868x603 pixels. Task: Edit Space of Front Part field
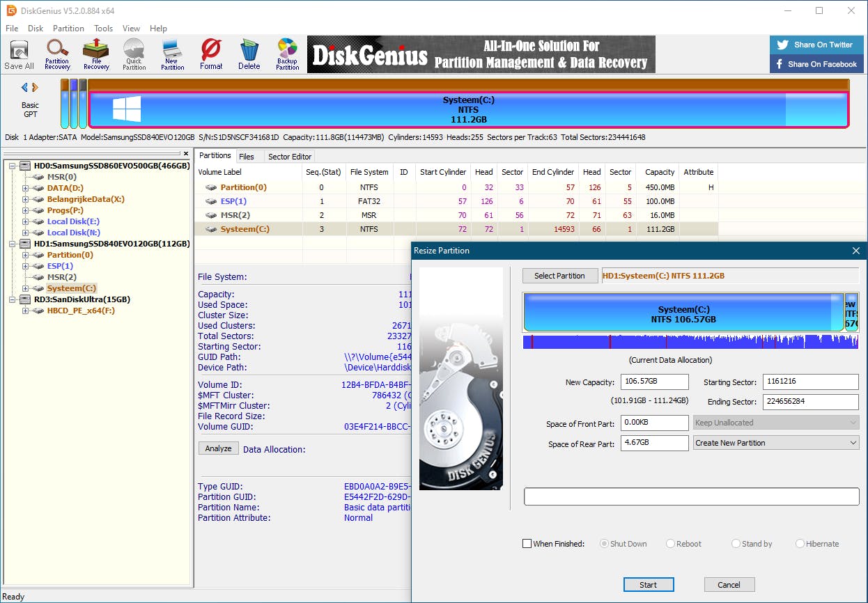coord(654,423)
